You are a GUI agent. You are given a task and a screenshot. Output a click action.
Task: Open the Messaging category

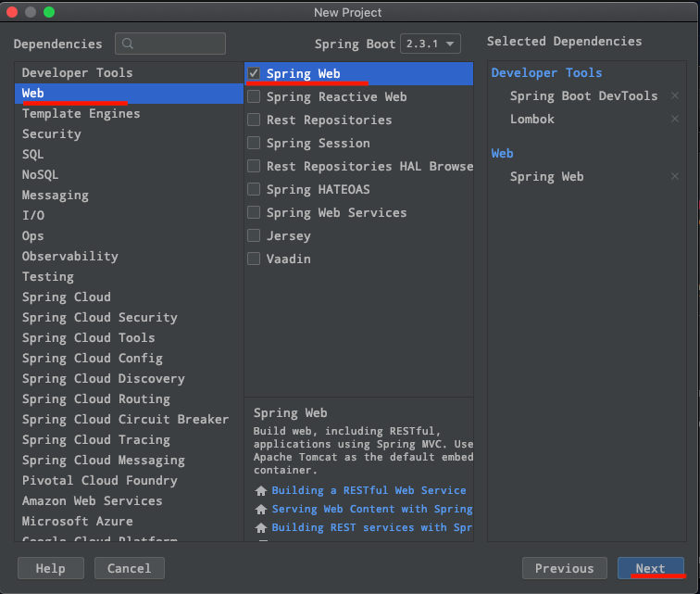coord(129,196)
